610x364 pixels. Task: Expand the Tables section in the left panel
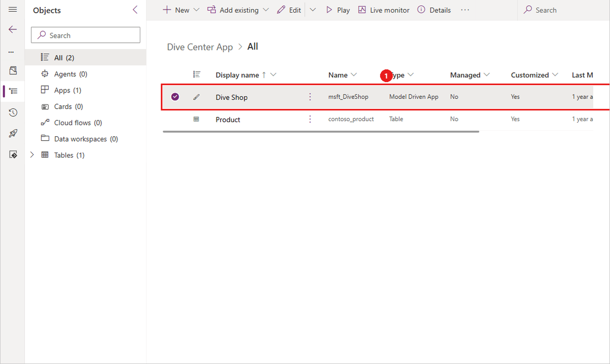pyautogui.click(x=32, y=155)
